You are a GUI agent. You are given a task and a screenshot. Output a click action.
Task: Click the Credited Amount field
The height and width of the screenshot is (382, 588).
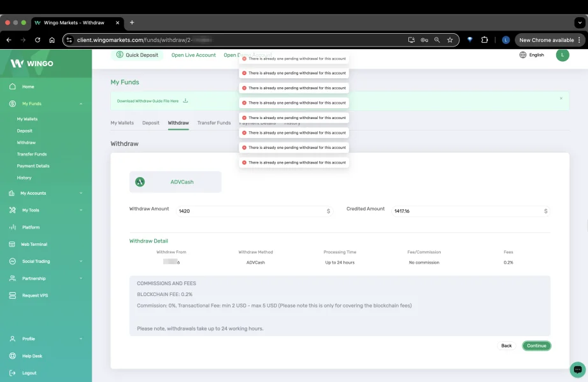[x=471, y=211]
